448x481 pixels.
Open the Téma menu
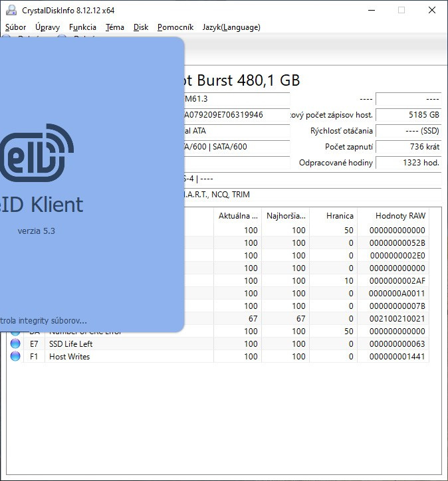115,27
